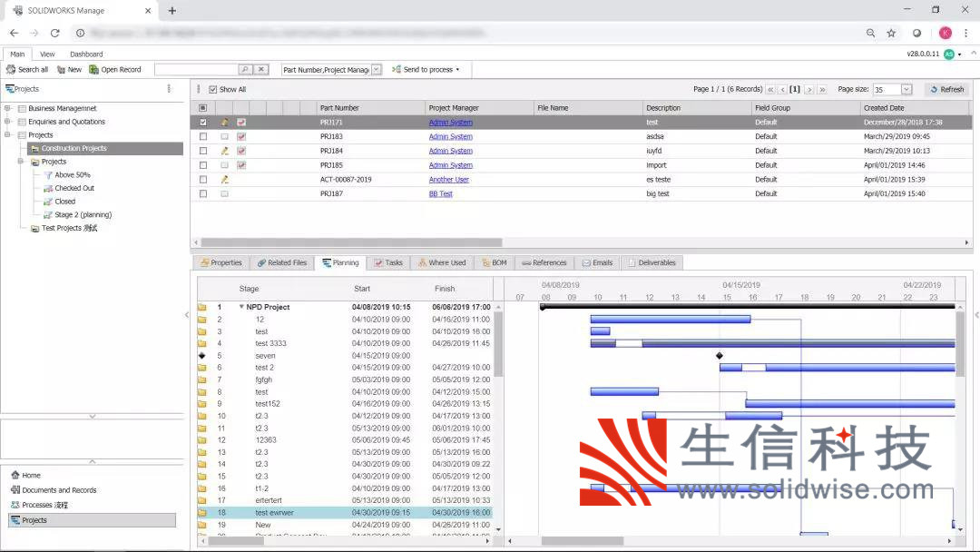Go to the last page of records
Viewport: 980px width, 552px height.
pyautogui.click(x=822, y=89)
